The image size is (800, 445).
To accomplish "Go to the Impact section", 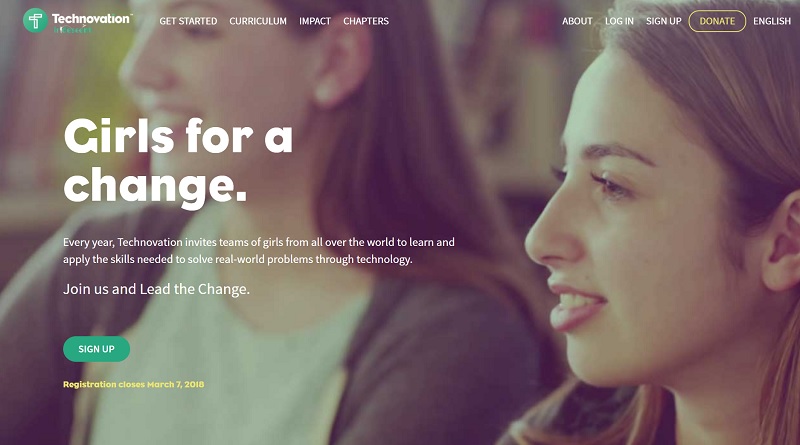I will [315, 21].
